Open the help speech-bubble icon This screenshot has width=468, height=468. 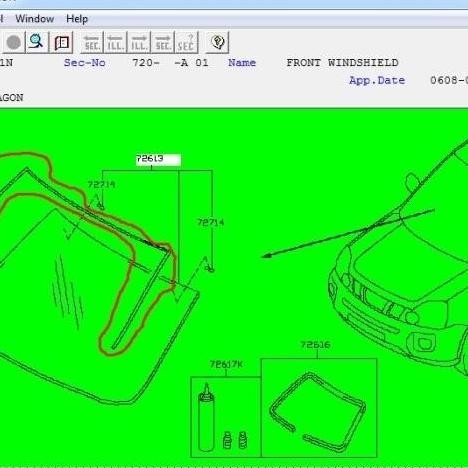click(x=217, y=42)
